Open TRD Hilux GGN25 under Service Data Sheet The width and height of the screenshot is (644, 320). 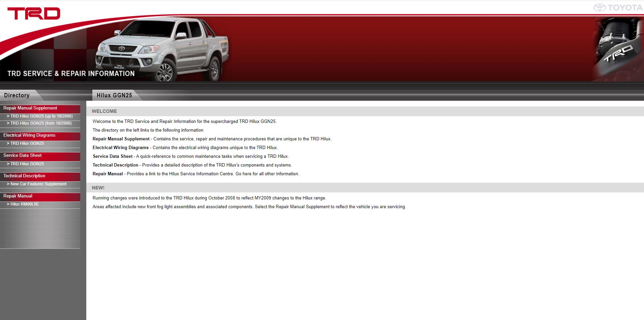coord(27,164)
